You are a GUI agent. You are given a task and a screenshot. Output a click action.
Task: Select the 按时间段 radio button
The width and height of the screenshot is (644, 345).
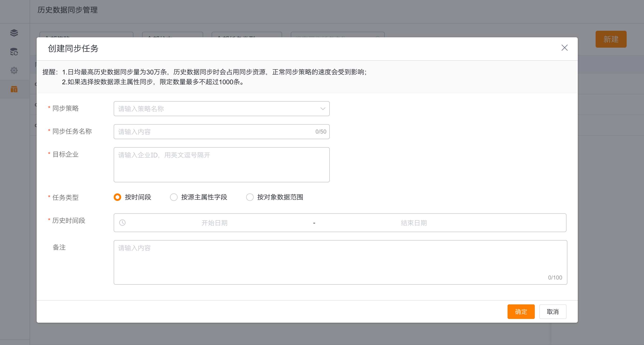point(117,197)
